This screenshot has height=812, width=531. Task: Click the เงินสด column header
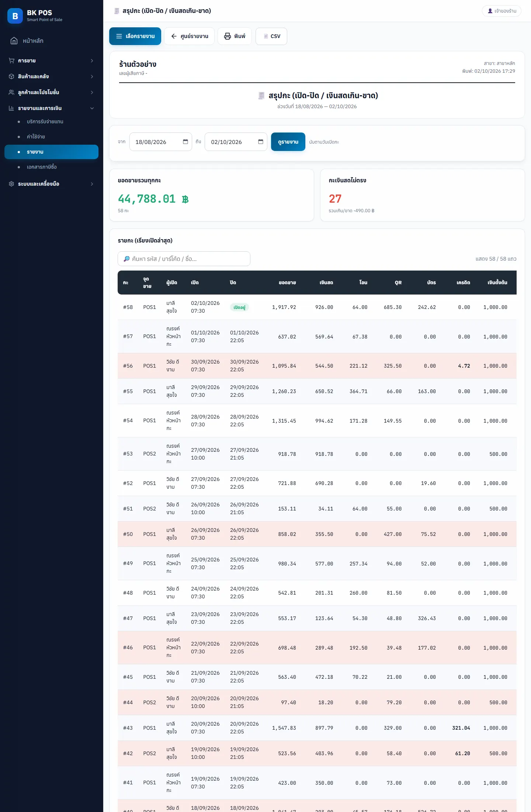pyautogui.click(x=326, y=282)
